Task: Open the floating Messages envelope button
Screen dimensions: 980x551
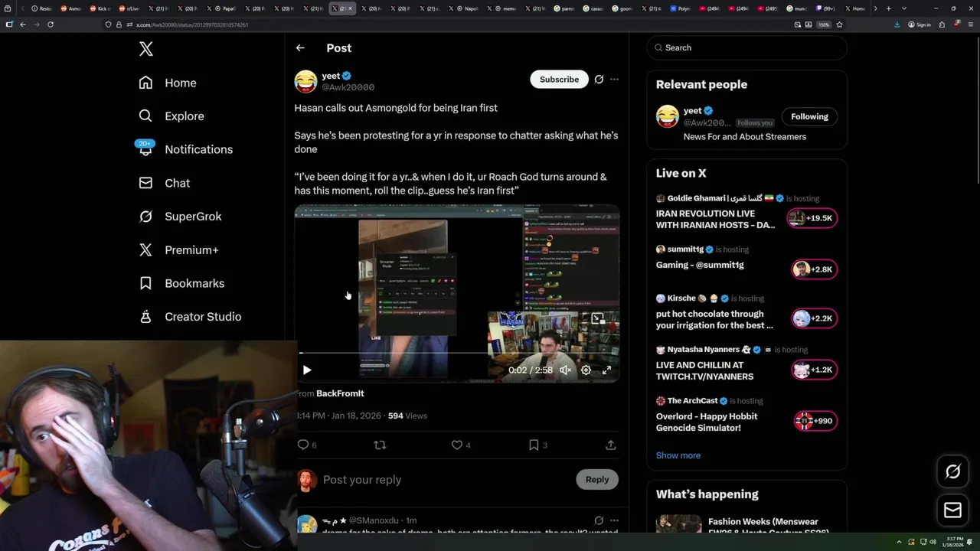Action: pos(952,510)
